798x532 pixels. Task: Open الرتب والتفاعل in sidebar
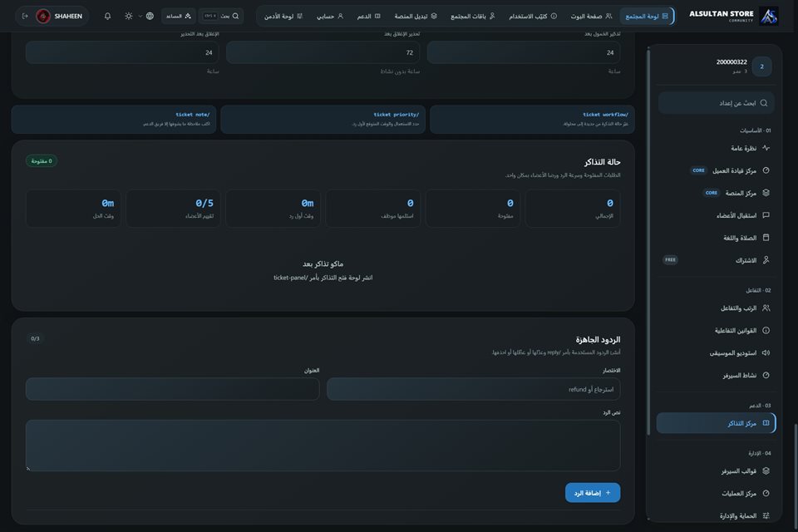point(715,308)
